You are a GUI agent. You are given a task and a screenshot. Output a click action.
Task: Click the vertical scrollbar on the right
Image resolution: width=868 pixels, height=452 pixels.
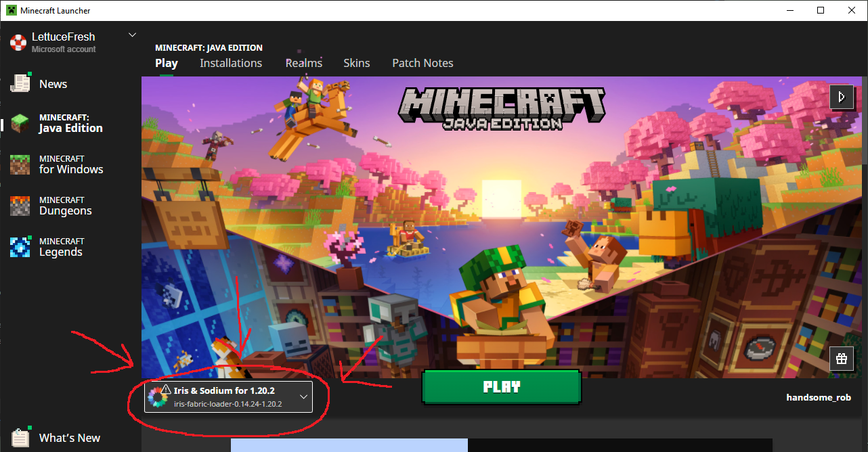coord(865,122)
